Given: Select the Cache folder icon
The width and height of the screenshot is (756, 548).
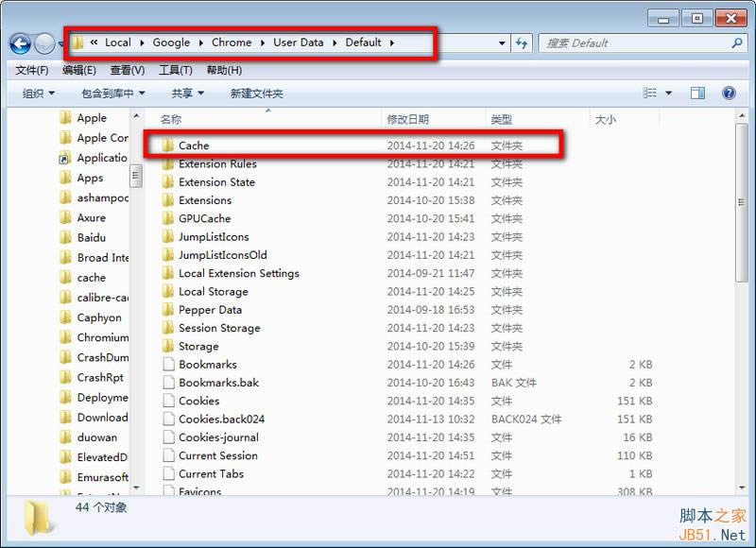Looking at the screenshot, I should (167, 146).
